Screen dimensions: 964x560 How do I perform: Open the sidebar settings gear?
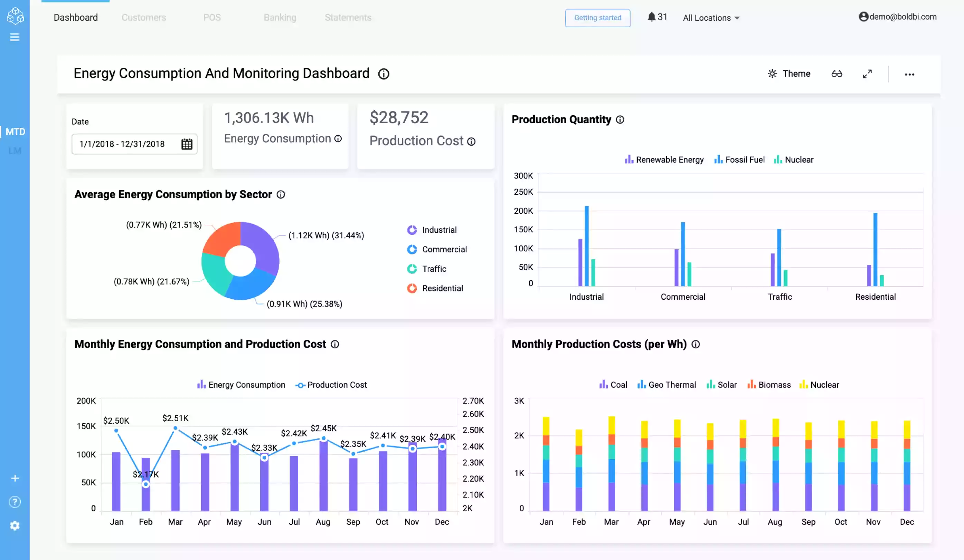pos(15,525)
